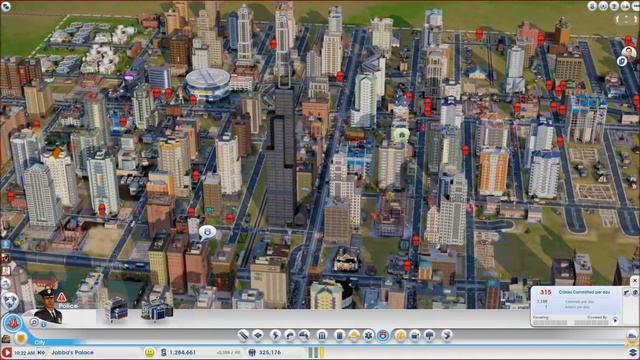Click the yellow happiness smiley face
640x360 pixels.
[150, 352]
